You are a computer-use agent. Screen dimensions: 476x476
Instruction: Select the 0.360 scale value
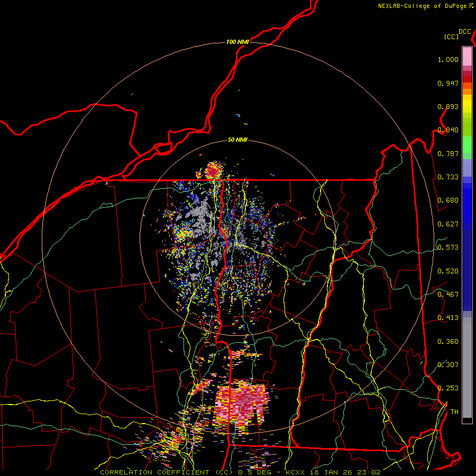448,342
